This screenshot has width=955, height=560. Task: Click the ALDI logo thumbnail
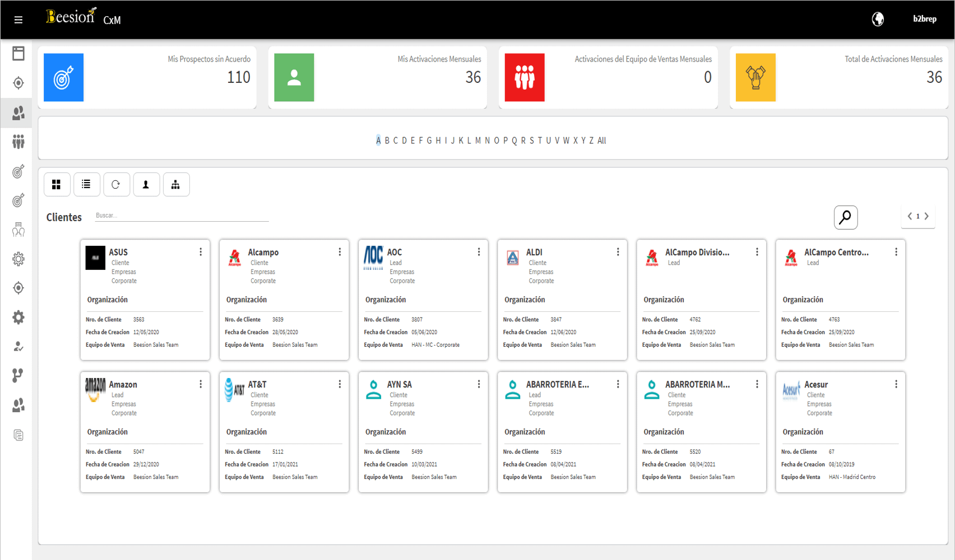pos(513,258)
